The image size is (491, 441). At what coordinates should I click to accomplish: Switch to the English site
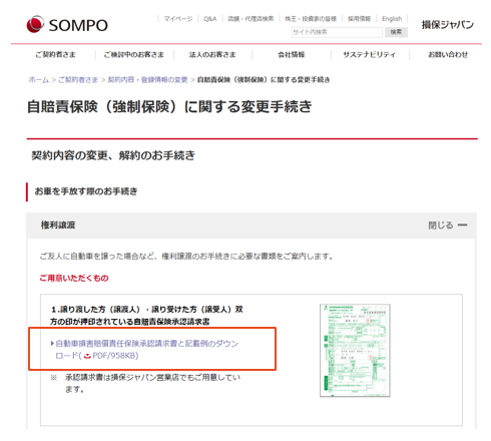coord(392,19)
